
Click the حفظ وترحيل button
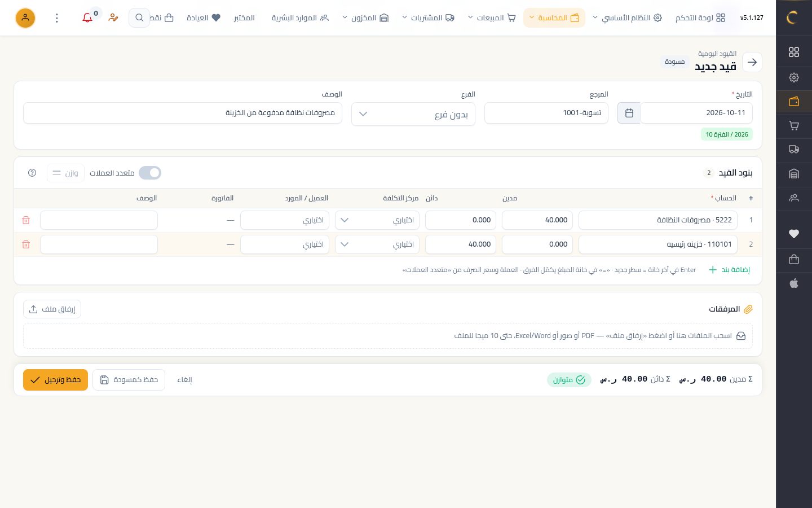pos(55,380)
